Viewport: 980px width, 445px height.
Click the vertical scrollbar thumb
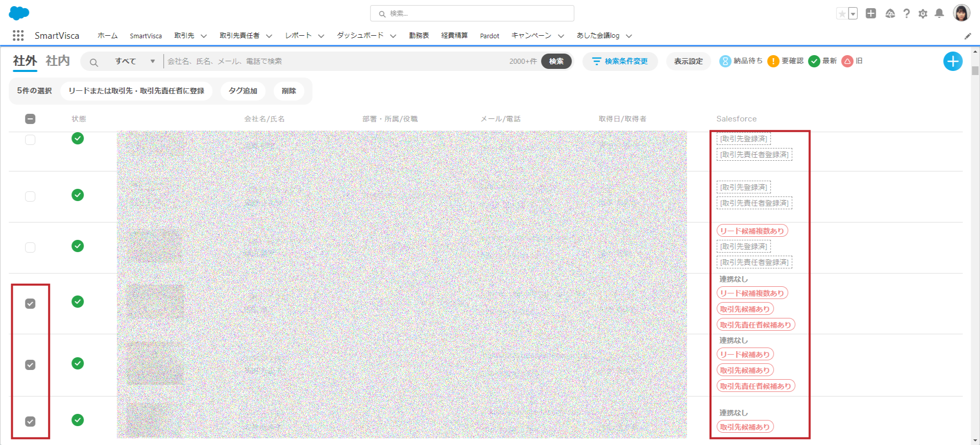pos(975,71)
